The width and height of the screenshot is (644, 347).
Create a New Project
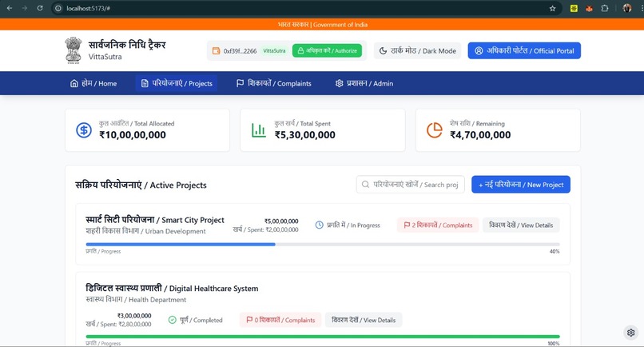(x=521, y=185)
